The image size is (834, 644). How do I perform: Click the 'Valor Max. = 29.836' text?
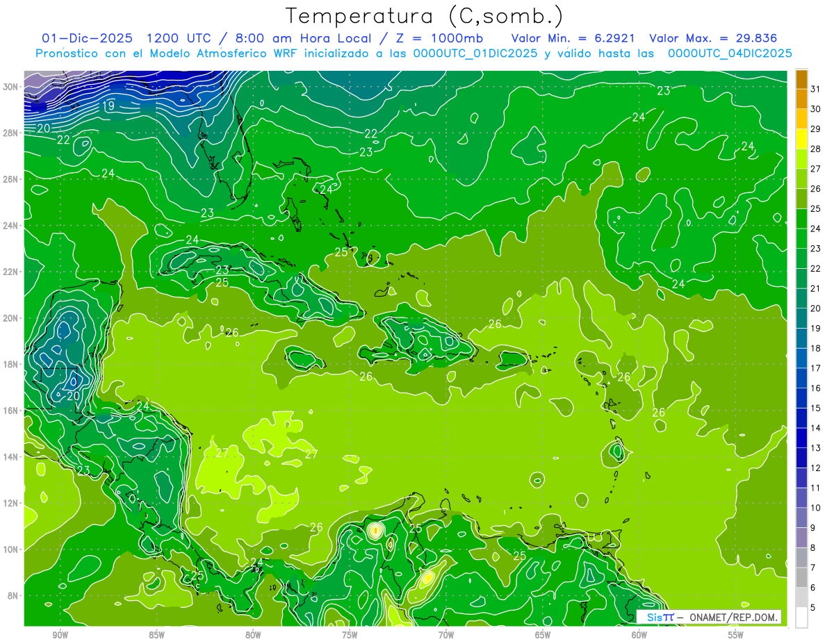[x=712, y=38]
